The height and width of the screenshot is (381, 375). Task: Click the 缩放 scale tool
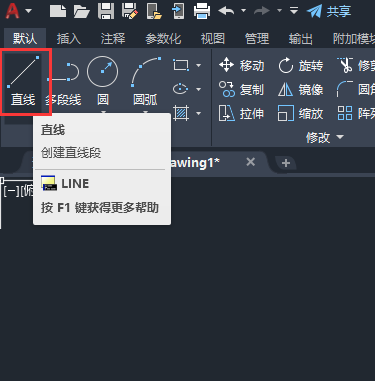301,114
